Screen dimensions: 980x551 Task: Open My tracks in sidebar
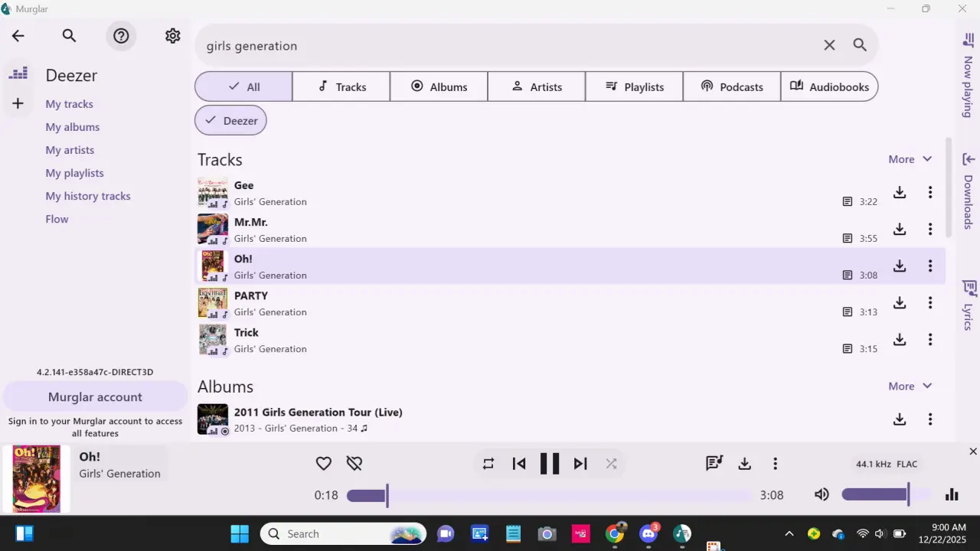tap(69, 104)
